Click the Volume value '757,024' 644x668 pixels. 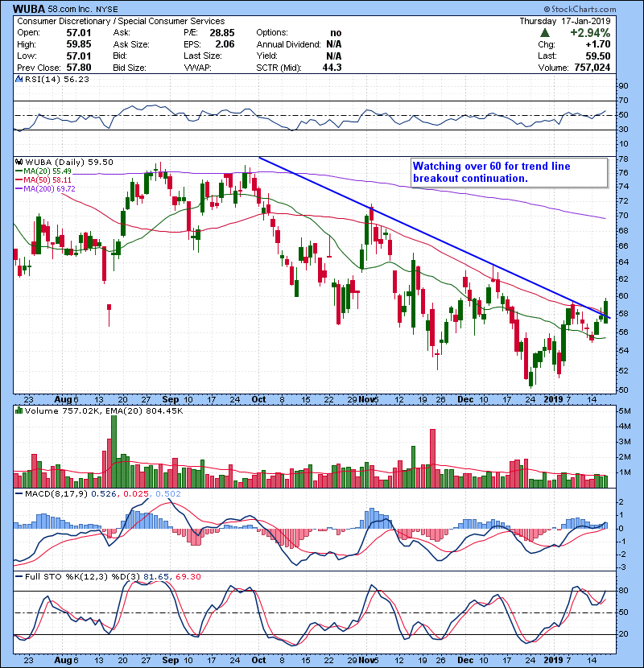tap(592, 68)
